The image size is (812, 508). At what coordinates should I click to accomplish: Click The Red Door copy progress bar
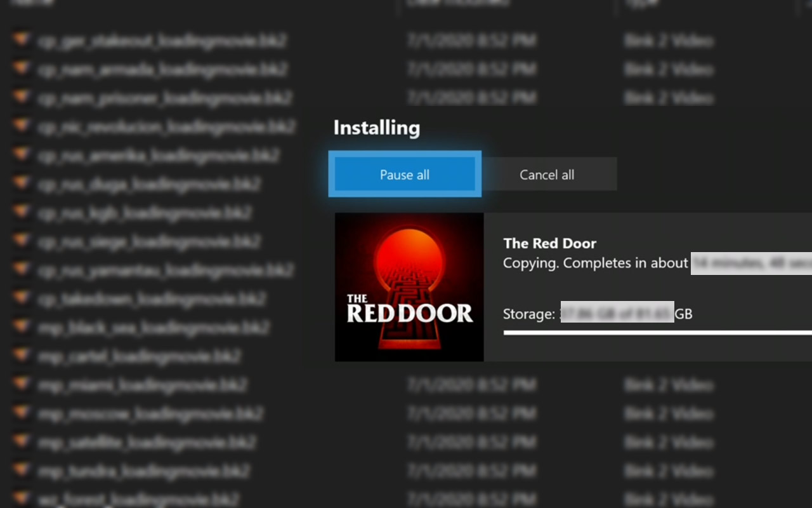click(657, 332)
